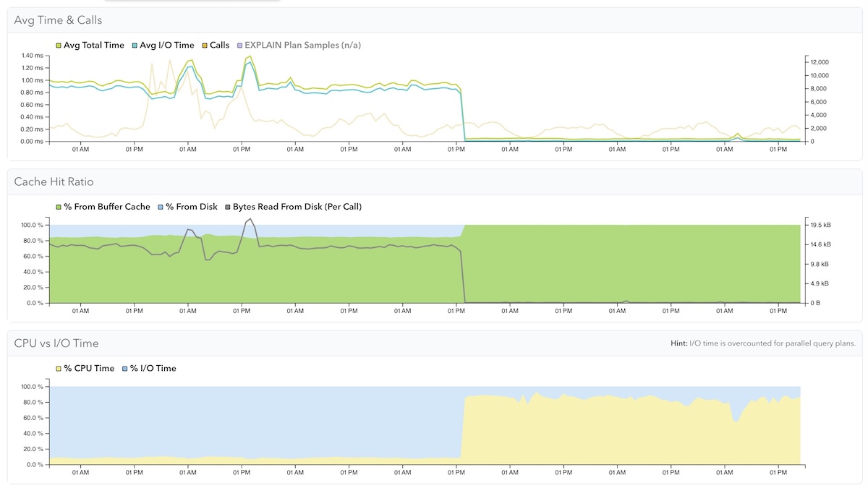Click the 12,000 label on calls axis

tap(821, 62)
